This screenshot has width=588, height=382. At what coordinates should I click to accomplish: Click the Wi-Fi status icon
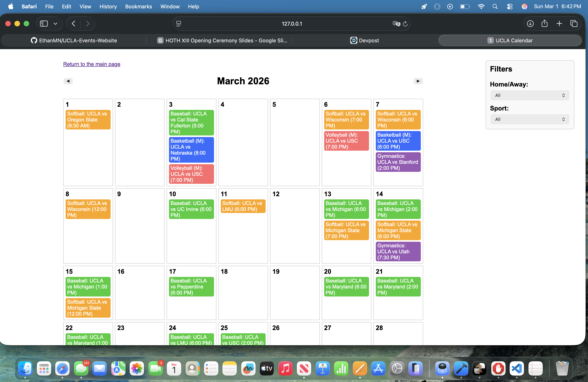(481, 7)
